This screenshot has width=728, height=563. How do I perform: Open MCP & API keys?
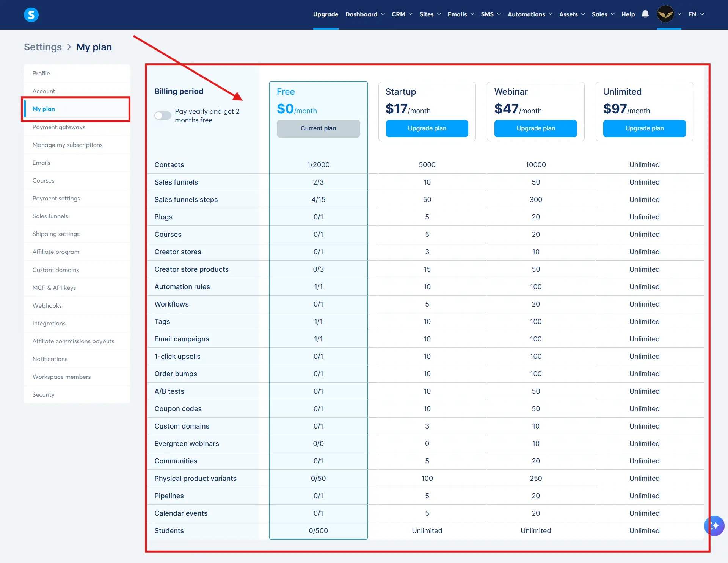pos(77,288)
